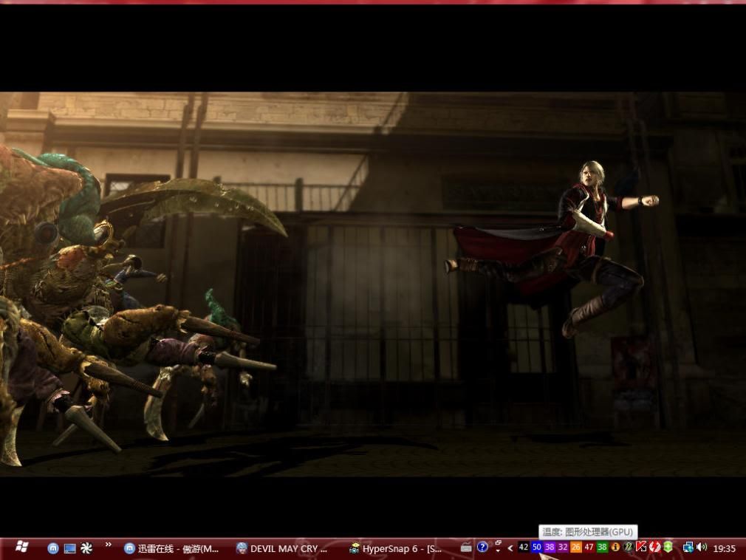This screenshot has height=560, width=746.
Task: Open the orange info tray icon
Action: tap(615, 547)
